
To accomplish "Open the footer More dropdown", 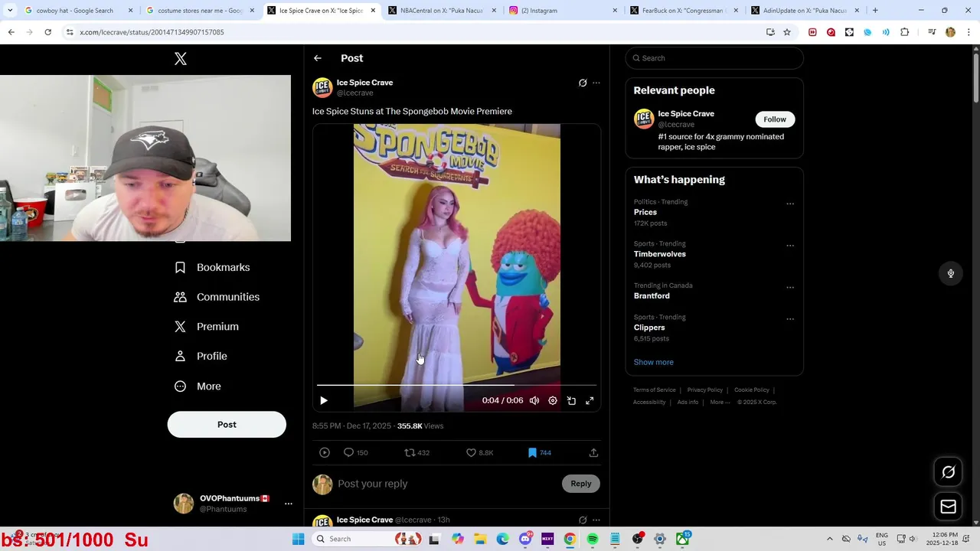I will click(x=720, y=403).
